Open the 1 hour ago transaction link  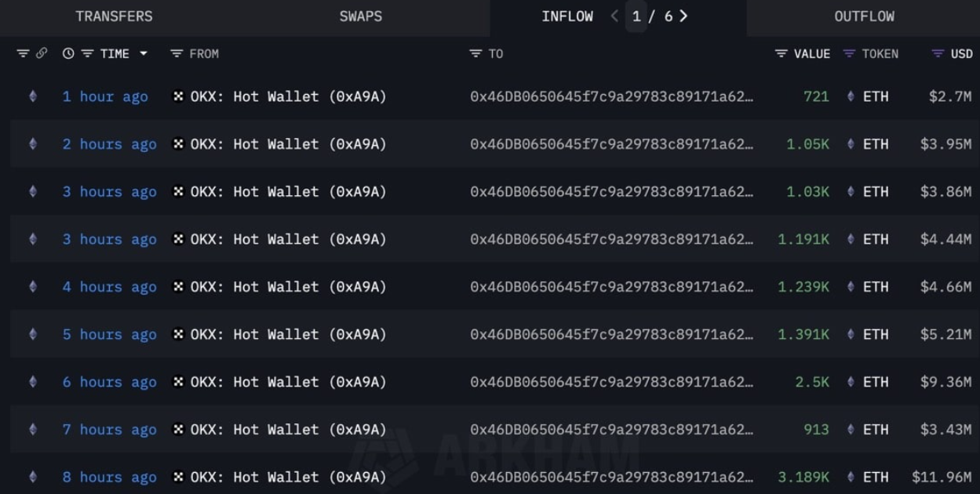[x=105, y=97]
